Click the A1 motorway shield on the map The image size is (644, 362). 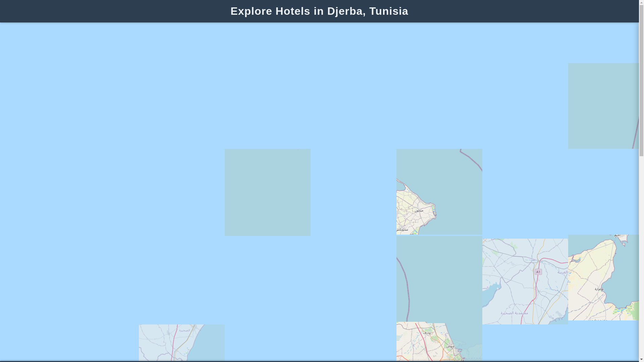click(538, 272)
